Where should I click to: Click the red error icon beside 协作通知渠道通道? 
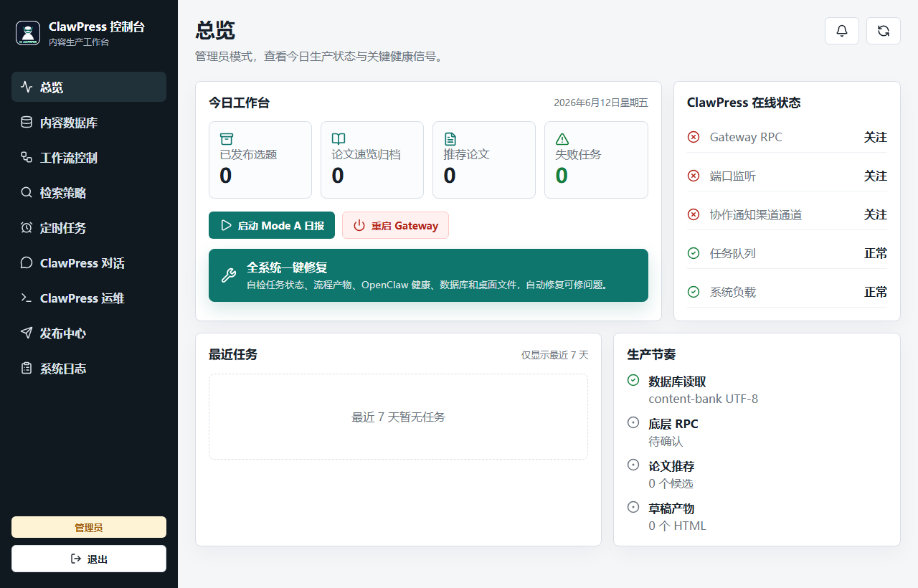point(694,214)
